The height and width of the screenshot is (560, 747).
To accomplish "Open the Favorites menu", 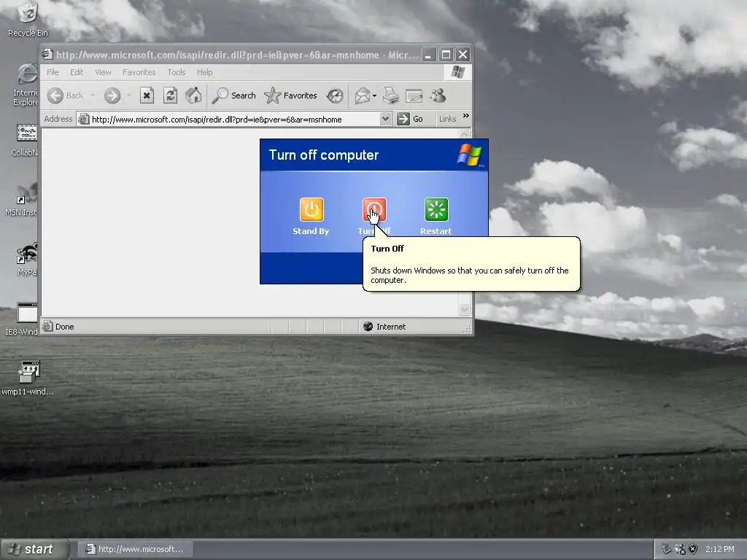I will [139, 72].
